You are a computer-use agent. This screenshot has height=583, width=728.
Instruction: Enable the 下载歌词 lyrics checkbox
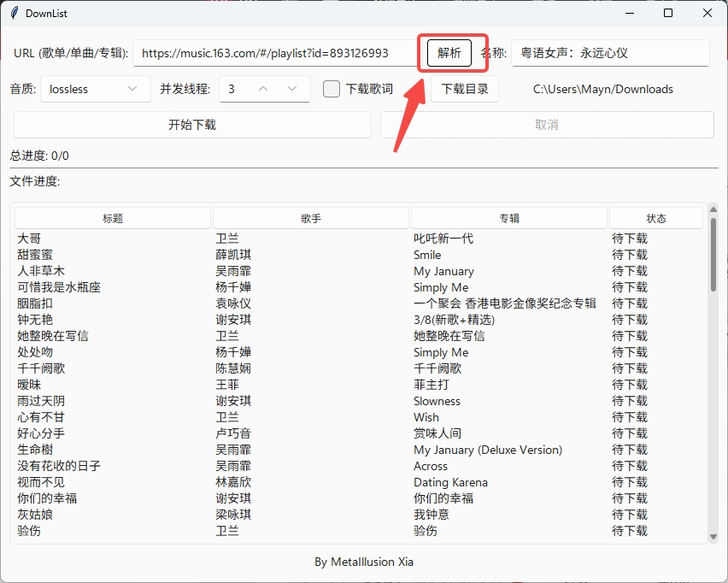(x=332, y=88)
